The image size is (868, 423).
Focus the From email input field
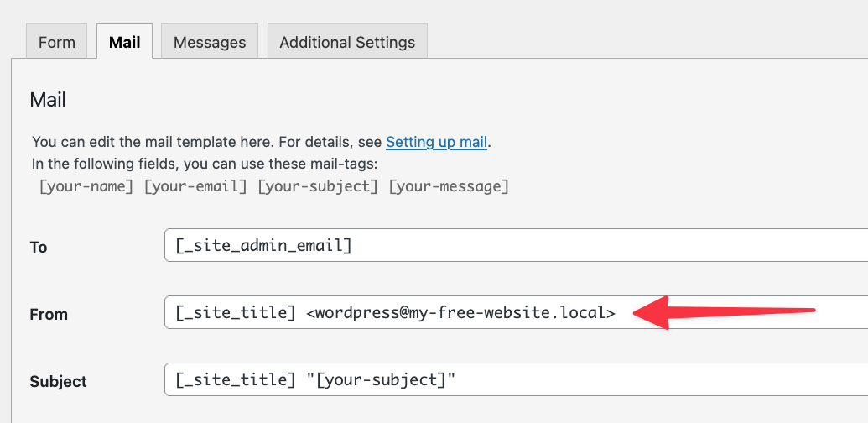tap(516, 312)
